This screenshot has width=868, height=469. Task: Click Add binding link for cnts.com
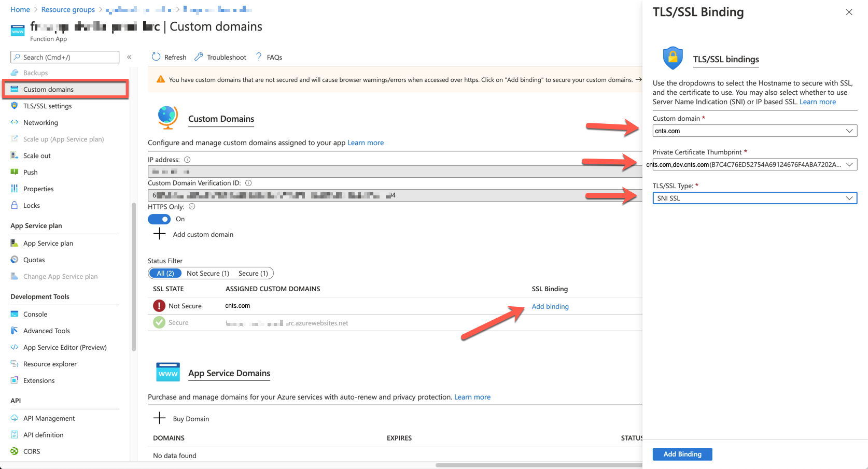550,306
